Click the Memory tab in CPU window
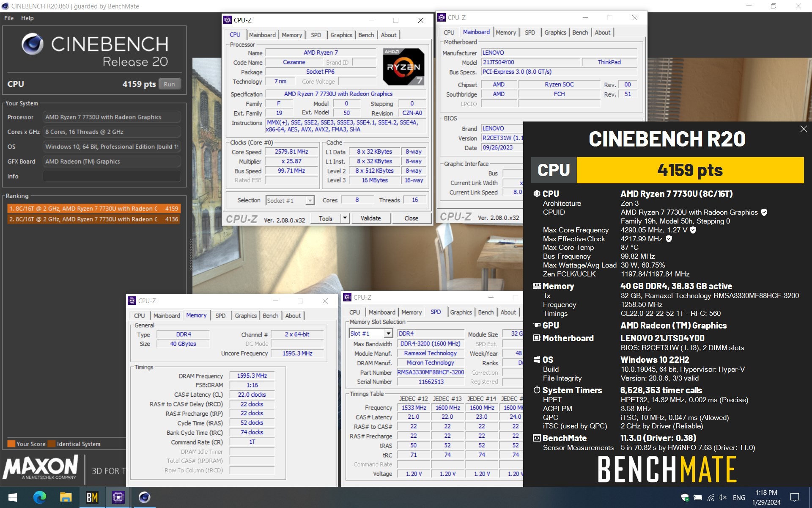 point(292,35)
